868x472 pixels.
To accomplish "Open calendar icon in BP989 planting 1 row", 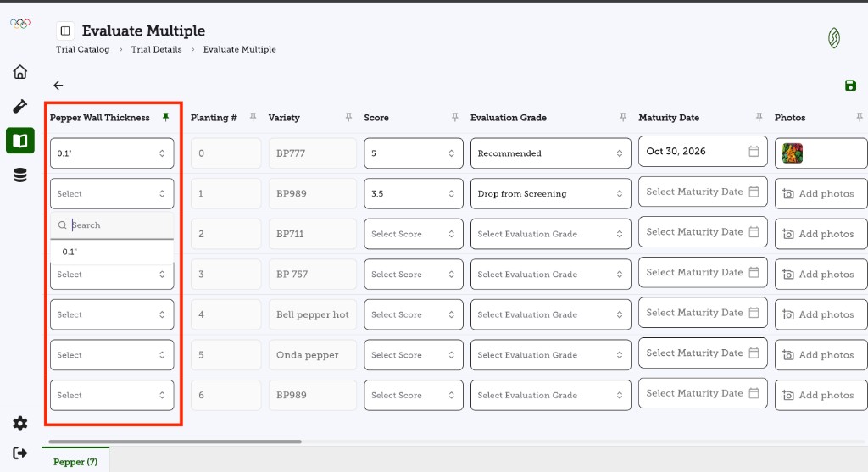I will pyautogui.click(x=754, y=192).
